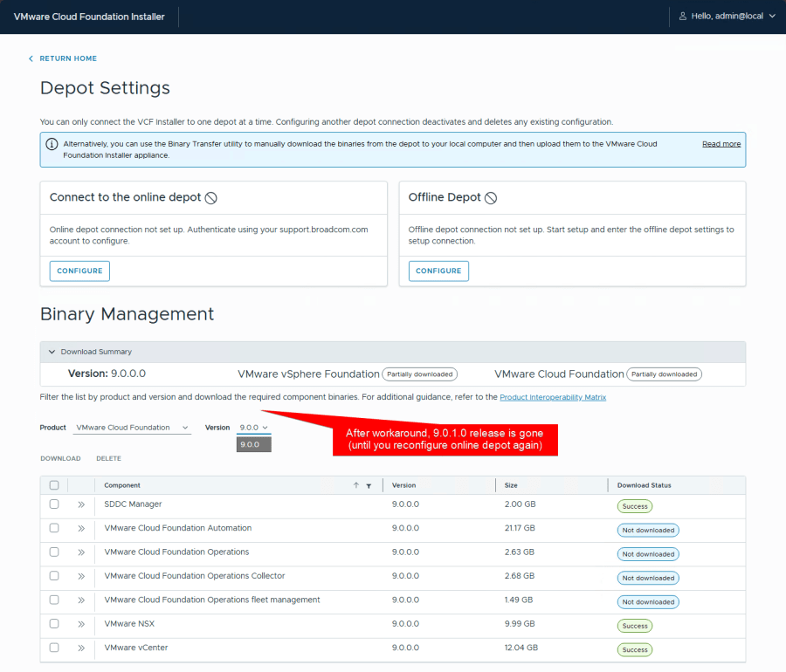
Task: Open the Product Interoperability Matrix link
Action: [552, 397]
